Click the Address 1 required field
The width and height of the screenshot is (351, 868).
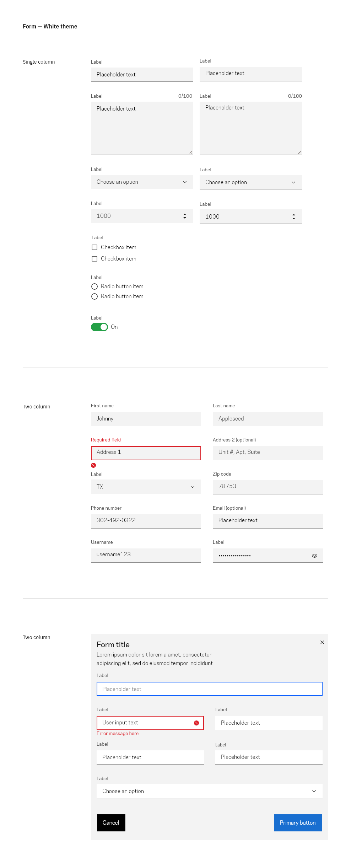[x=146, y=453]
